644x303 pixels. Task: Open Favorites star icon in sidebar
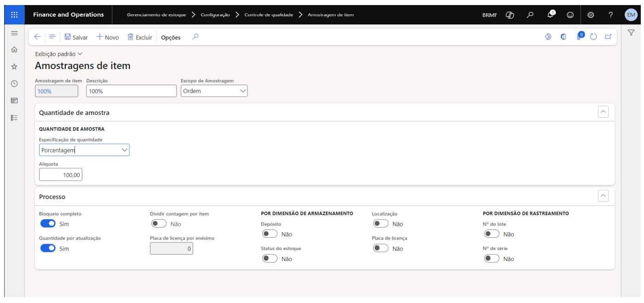tap(14, 67)
